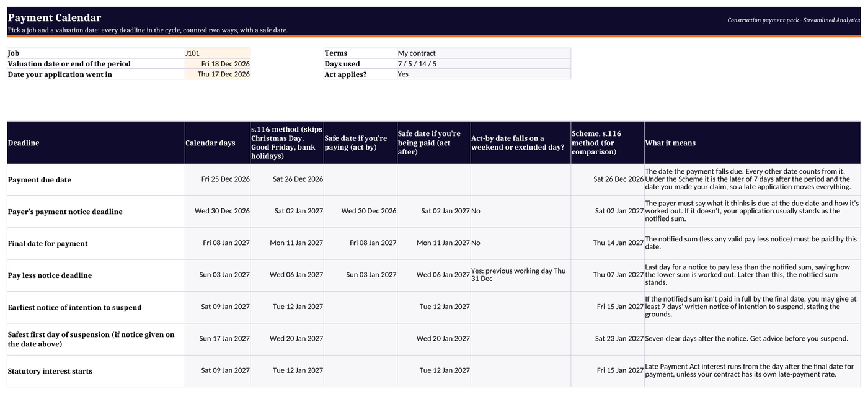Viewport: 868px width, 394px height.
Task: Click the J101 job input cell
Action: (217, 53)
